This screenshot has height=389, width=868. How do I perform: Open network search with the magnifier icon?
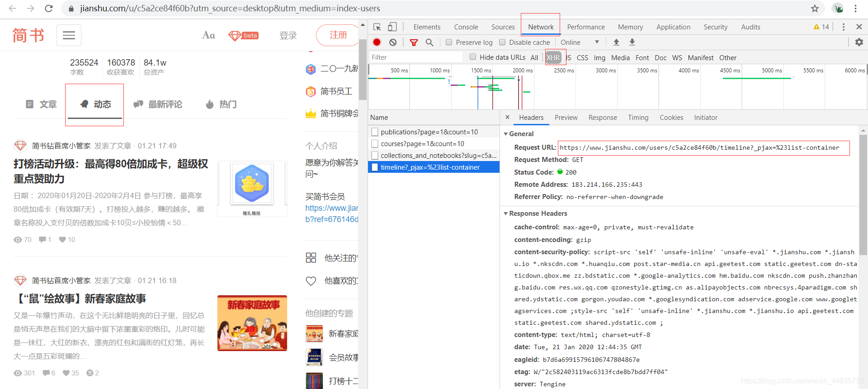point(429,42)
